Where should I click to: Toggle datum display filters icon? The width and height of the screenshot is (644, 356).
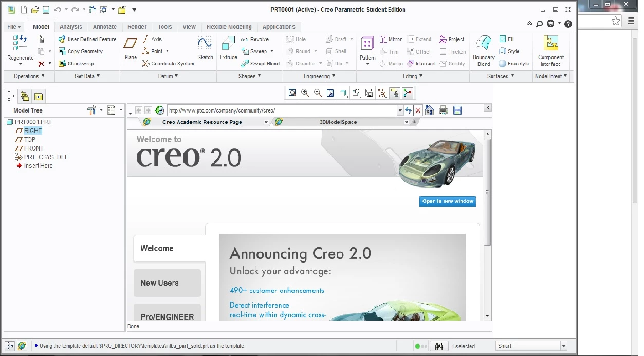point(382,93)
